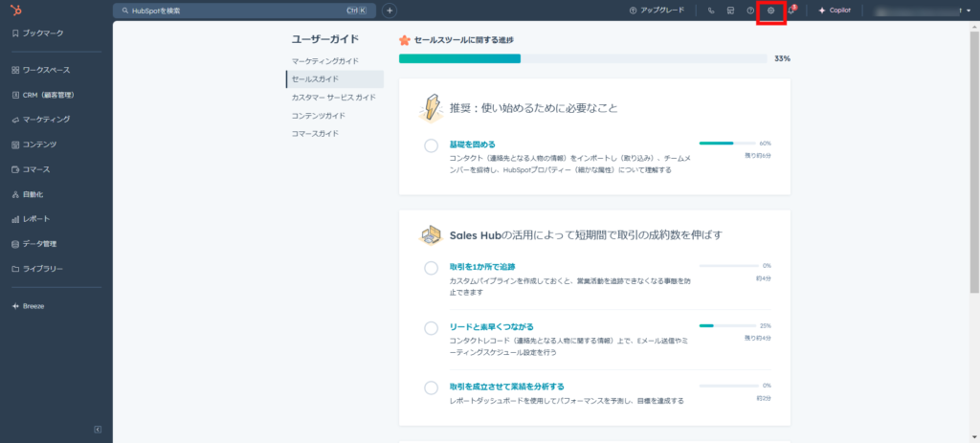Open the リードと素早くつながる link
Screen dimensions: 980x443
(x=491, y=327)
